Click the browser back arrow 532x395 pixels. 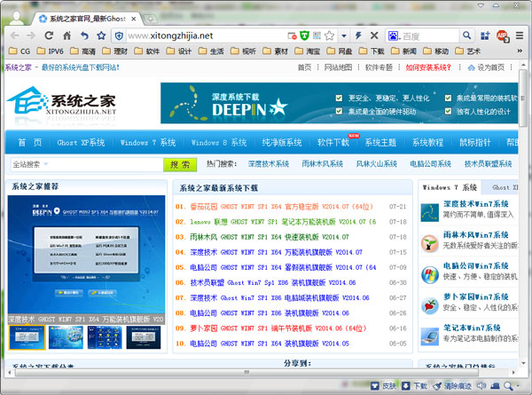pyautogui.click(x=14, y=36)
